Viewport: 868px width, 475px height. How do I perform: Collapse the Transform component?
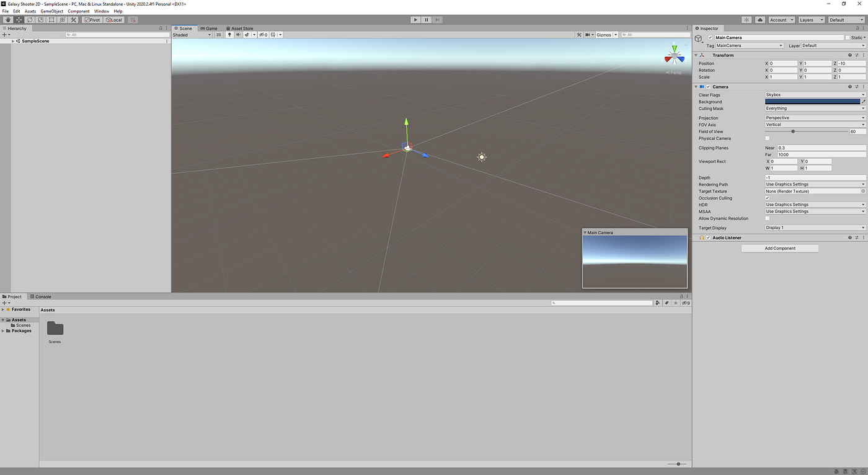pos(696,55)
